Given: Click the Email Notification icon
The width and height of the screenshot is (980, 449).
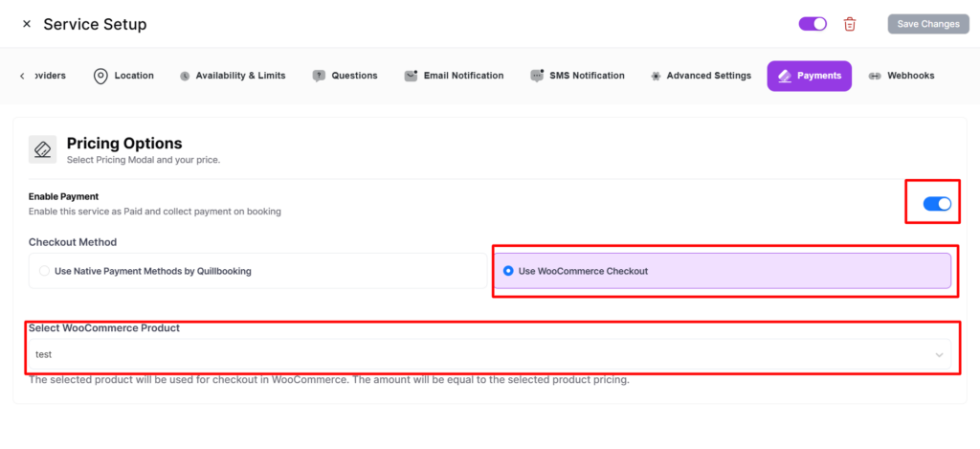Looking at the screenshot, I should (x=411, y=76).
